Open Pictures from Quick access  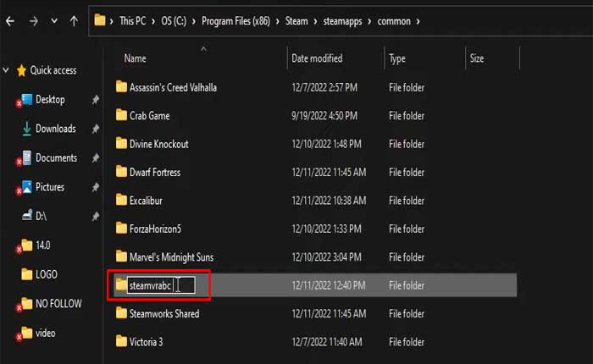point(50,187)
